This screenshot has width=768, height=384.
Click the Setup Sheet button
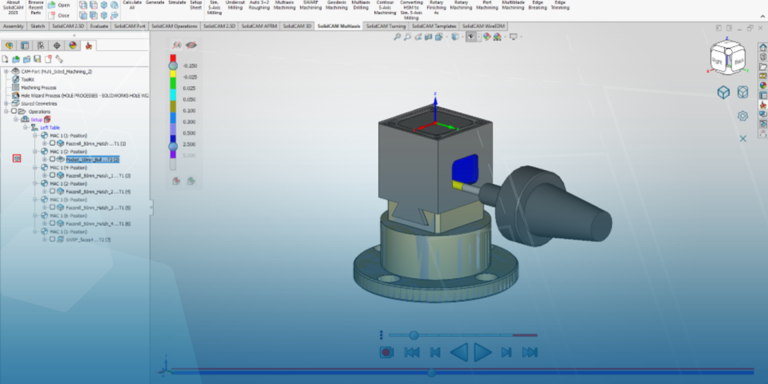tap(196, 5)
